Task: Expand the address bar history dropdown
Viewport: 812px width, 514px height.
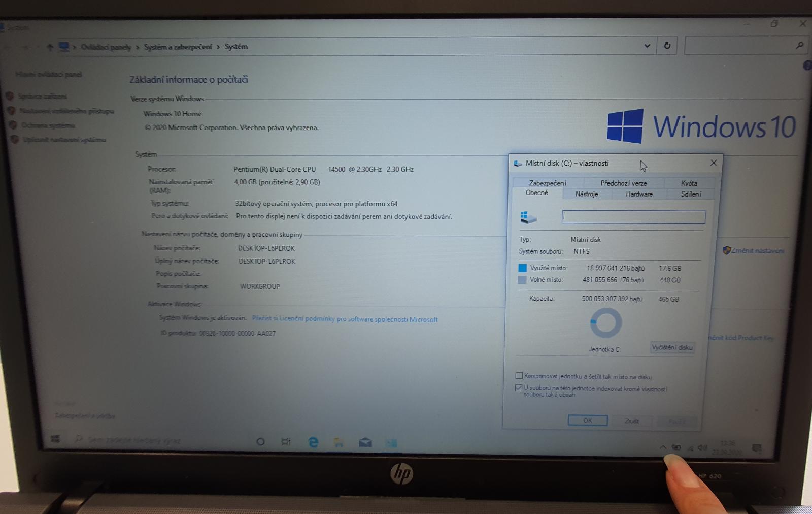Action: (647, 46)
